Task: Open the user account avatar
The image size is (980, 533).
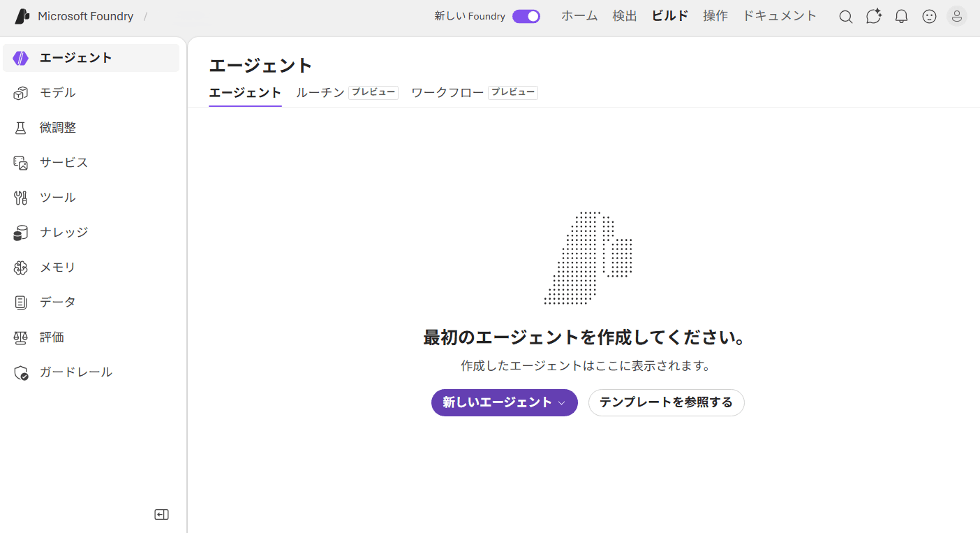Action: point(957,16)
